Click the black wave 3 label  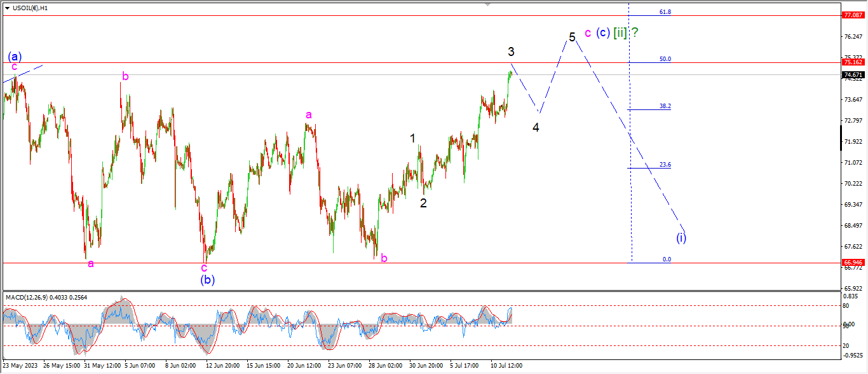pos(511,52)
